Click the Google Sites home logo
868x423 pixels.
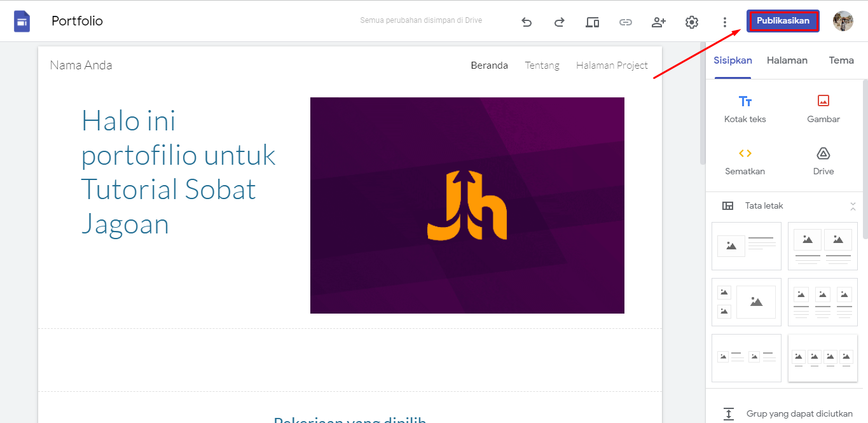[22, 22]
